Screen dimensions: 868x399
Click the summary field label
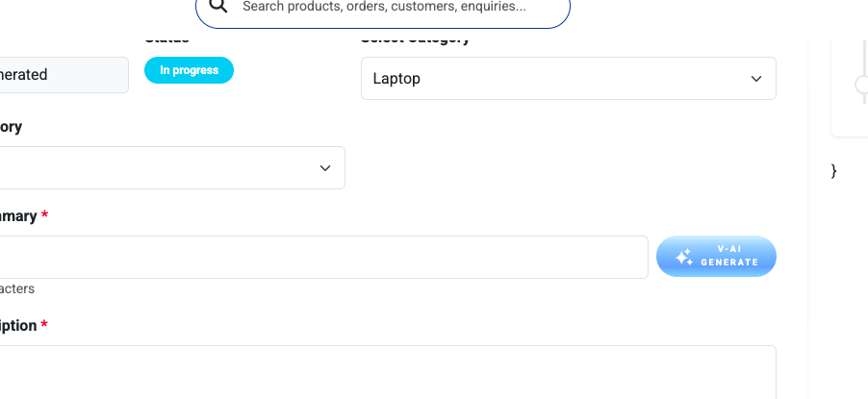(x=18, y=215)
